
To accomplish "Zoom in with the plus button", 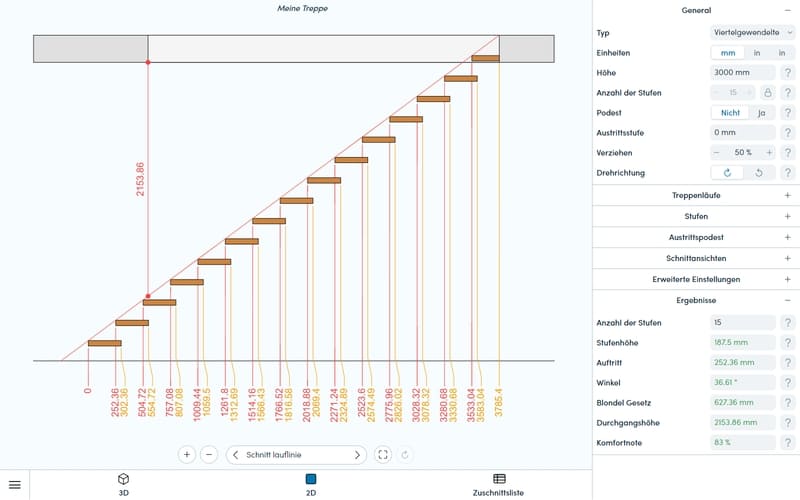I will (x=187, y=455).
